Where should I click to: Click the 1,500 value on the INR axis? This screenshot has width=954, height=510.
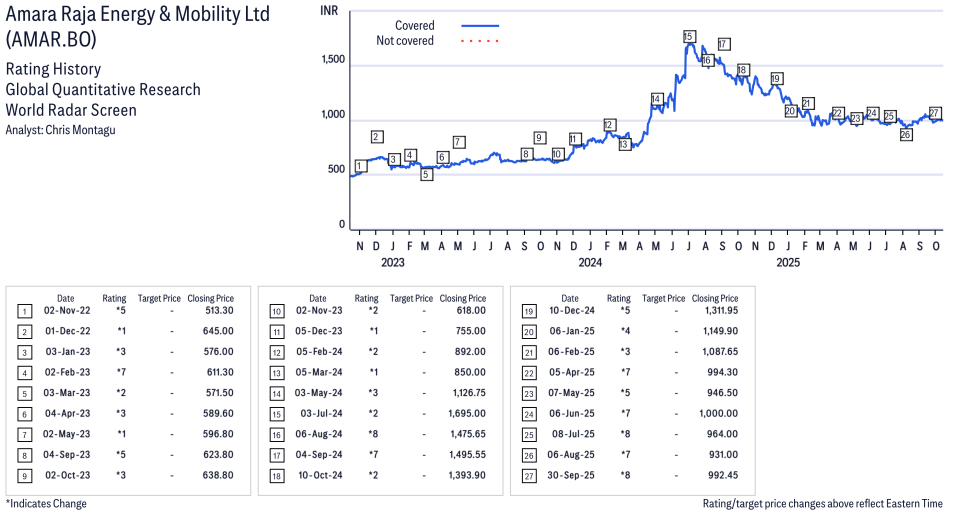point(332,60)
